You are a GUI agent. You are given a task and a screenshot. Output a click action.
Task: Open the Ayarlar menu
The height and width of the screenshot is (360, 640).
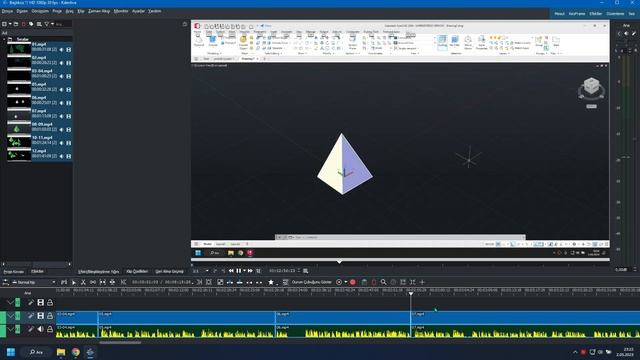(x=138, y=11)
